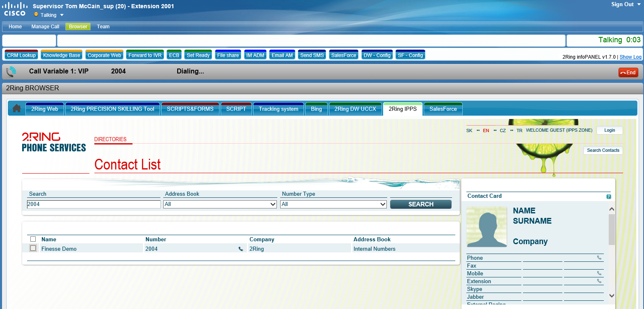Open the 2Ring DW UCCX tab
Screen dimensions: 644x309
point(355,109)
